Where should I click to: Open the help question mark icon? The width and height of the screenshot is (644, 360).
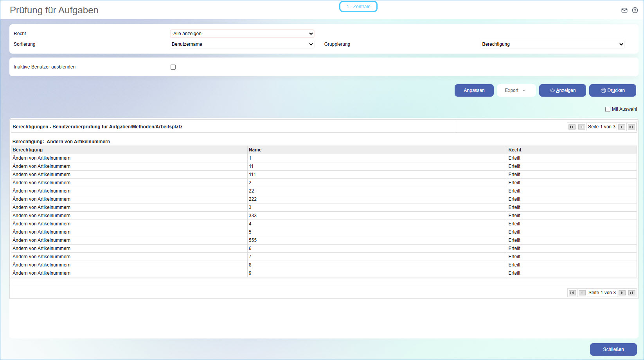pos(635,10)
